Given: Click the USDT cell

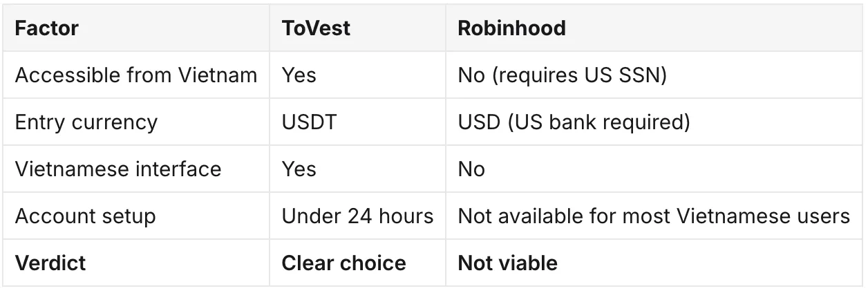Looking at the screenshot, I should pos(309,122).
